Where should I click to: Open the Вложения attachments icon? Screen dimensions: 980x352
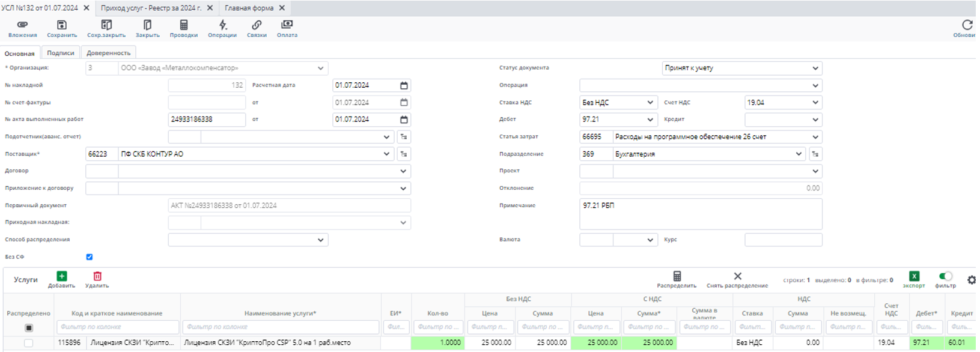point(22,25)
